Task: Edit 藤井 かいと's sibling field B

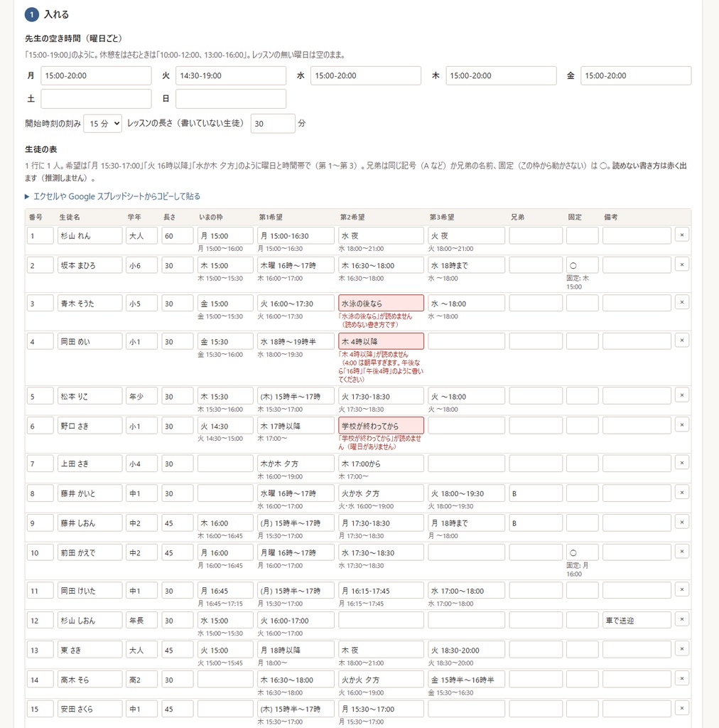Action: (x=536, y=493)
